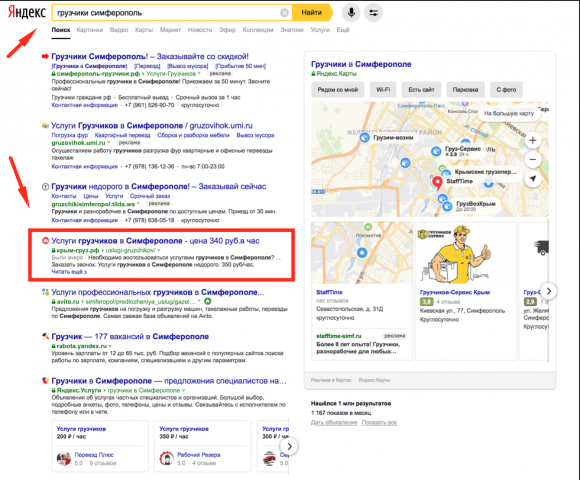Viewport: 580px width, 480px height.
Task: Click the Яндекс.Карты source link
Action: coord(336,74)
